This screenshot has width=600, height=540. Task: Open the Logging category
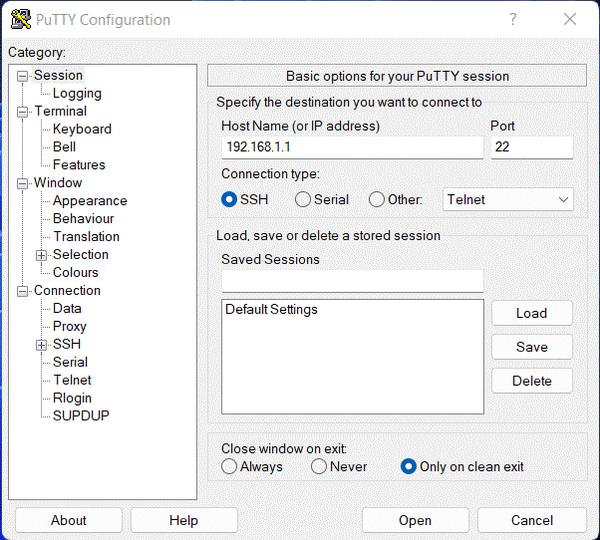coord(77,93)
